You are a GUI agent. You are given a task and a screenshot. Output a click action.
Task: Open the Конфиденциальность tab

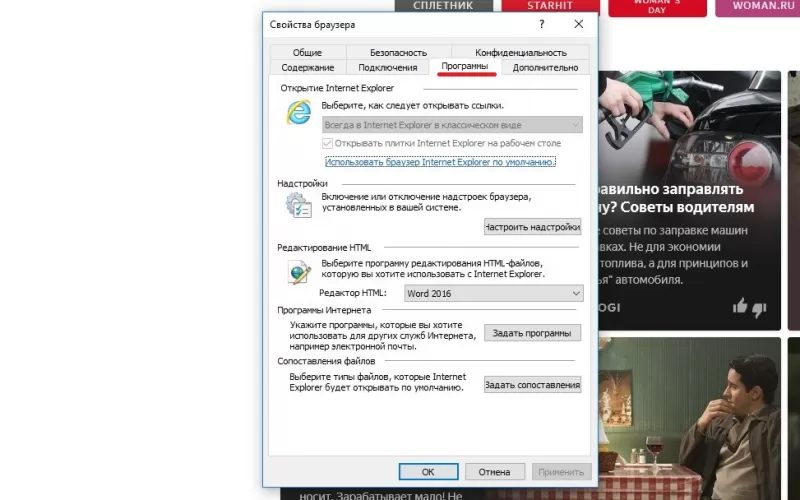coord(520,52)
